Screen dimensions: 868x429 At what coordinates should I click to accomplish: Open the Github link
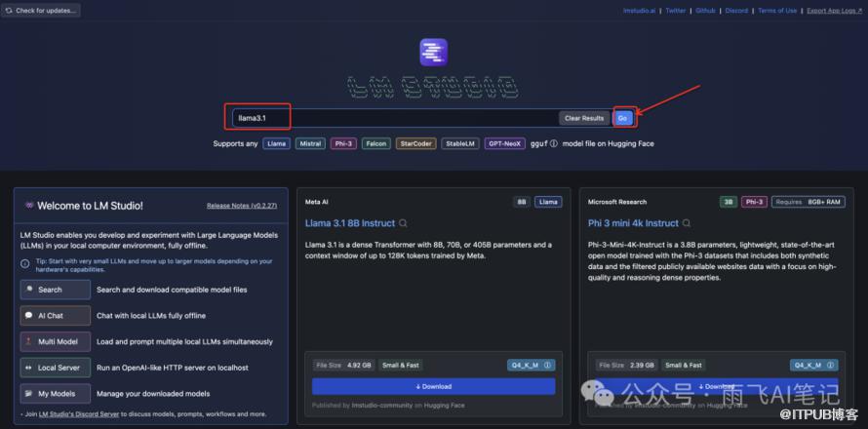pos(705,11)
